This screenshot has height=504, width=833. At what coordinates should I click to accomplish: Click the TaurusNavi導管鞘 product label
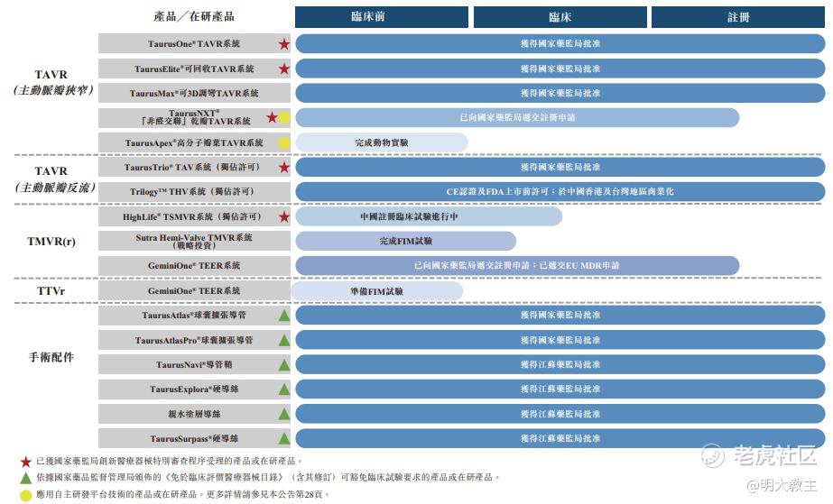[x=194, y=364]
